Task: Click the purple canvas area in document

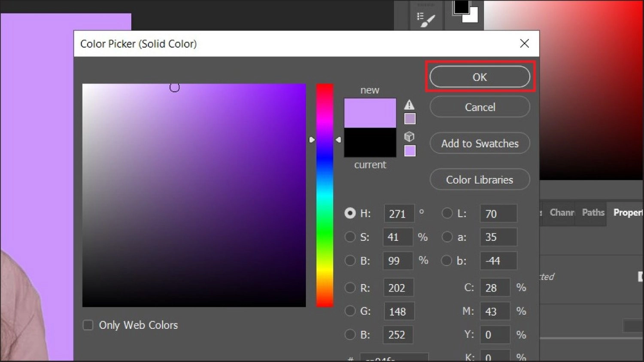Action: [37, 129]
